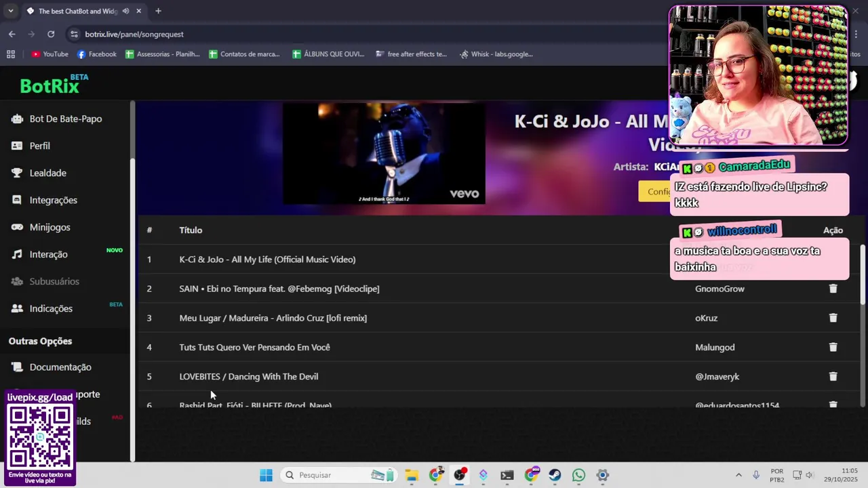The width and height of the screenshot is (868, 488).
Task: Open the free after effects te... bookmark
Action: click(x=411, y=54)
